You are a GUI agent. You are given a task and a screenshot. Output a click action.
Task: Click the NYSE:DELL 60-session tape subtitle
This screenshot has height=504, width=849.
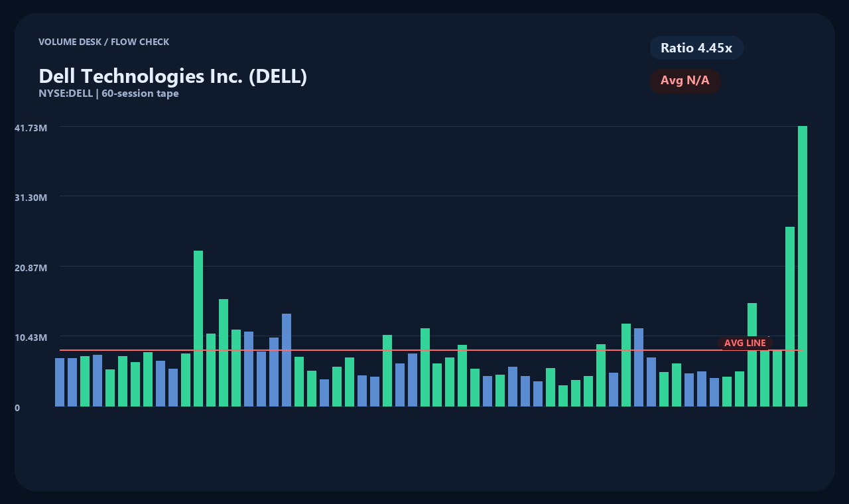(x=108, y=94)
